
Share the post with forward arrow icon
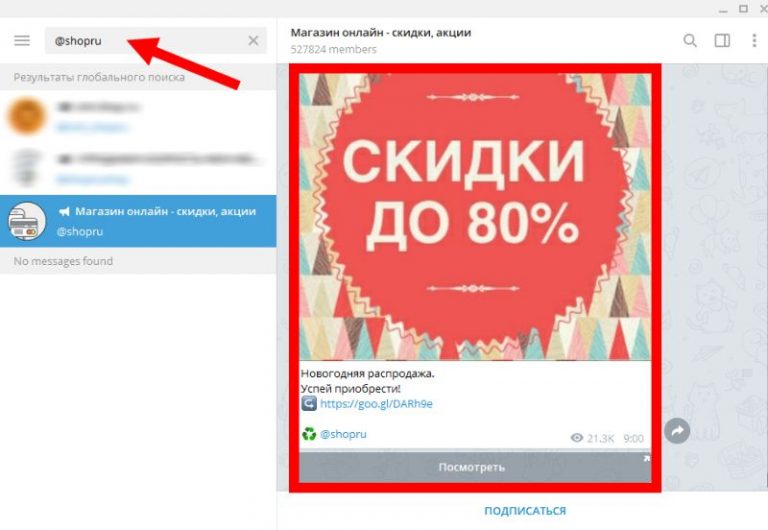pyautogui.click(x=677, y=431)
